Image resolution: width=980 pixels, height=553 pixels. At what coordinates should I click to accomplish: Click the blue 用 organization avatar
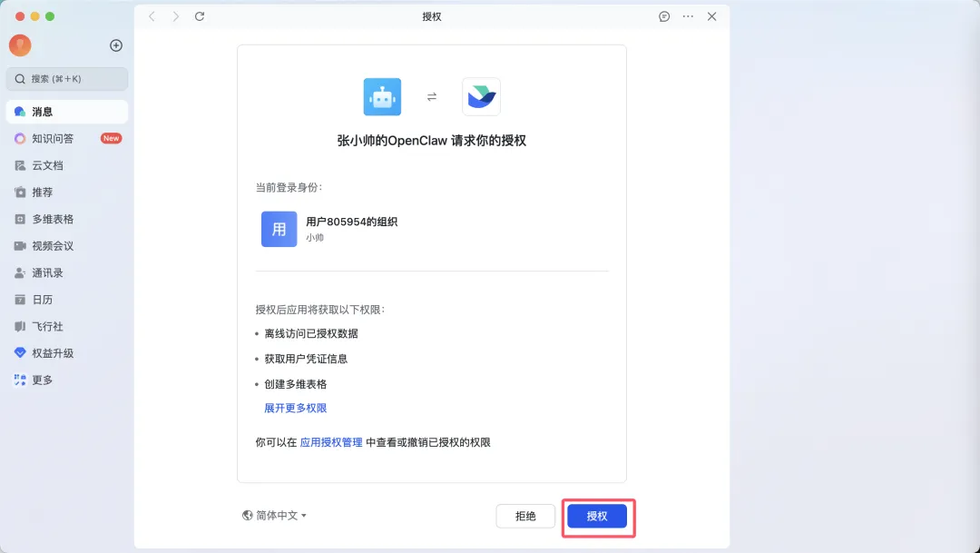[x=279, y=229]
